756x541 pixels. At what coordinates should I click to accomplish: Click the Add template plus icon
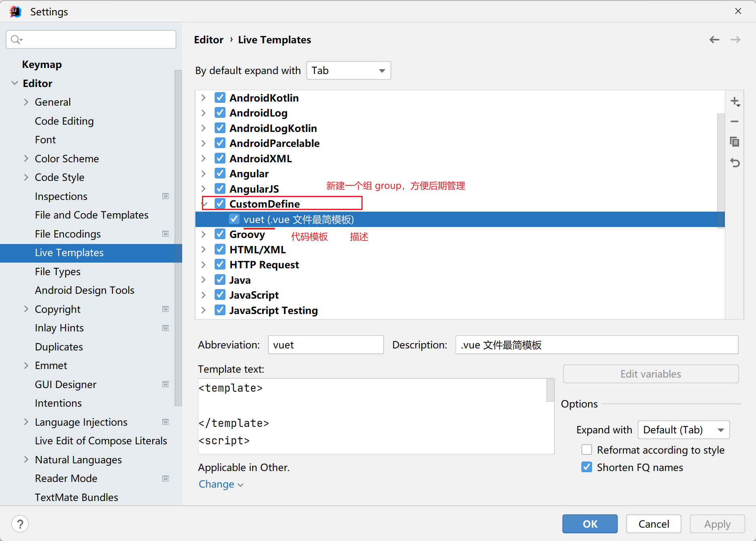click(x=735, y=102)
